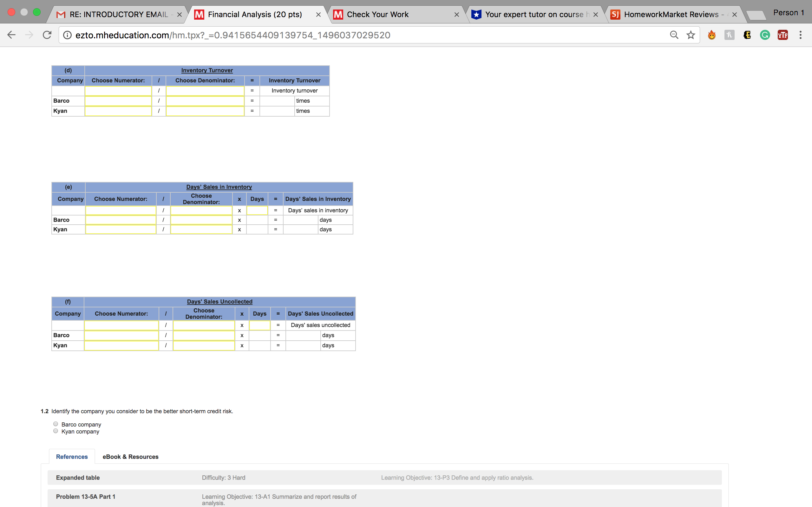Click the browser back button
Image resolution: width=812 pixels, height=507 pixels.
(x=11, y=35)
